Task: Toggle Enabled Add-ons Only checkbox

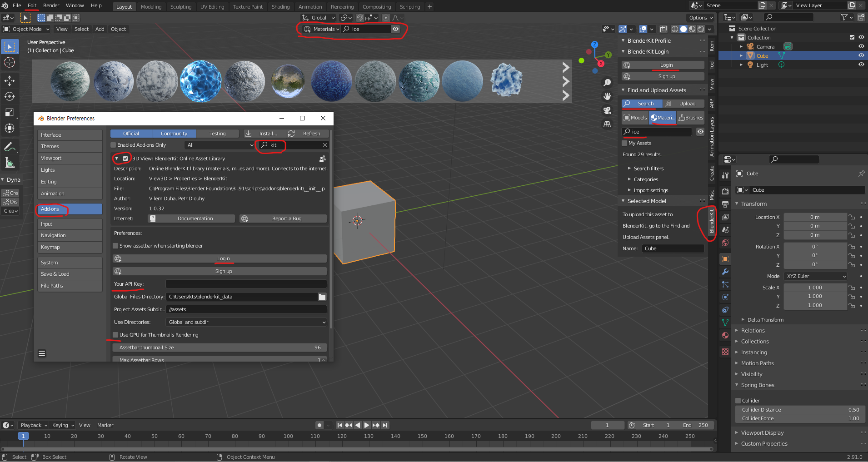Action: [x=114, y=145]
